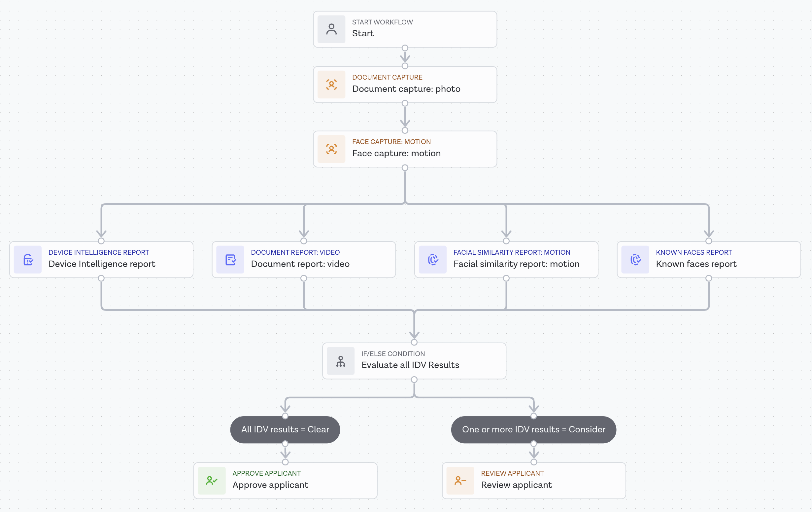Open the Evaluate all IDV Results node
The height and width of the screenshot is (512, 812).
point(410,365)
